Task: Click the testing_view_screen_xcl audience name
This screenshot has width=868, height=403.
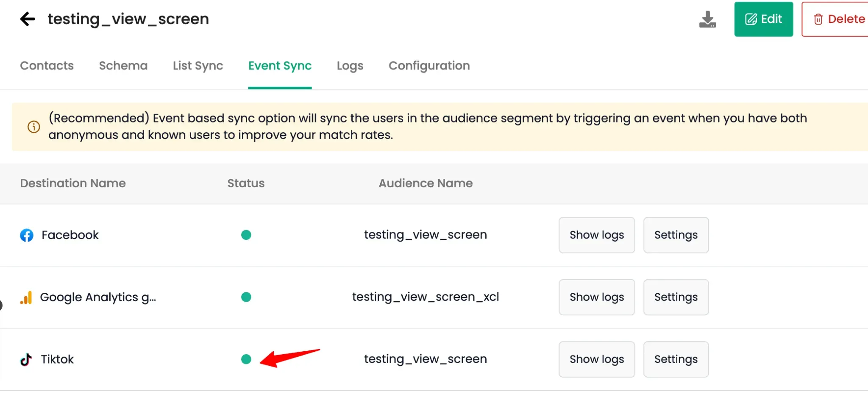Action: [x=426, y=297]
